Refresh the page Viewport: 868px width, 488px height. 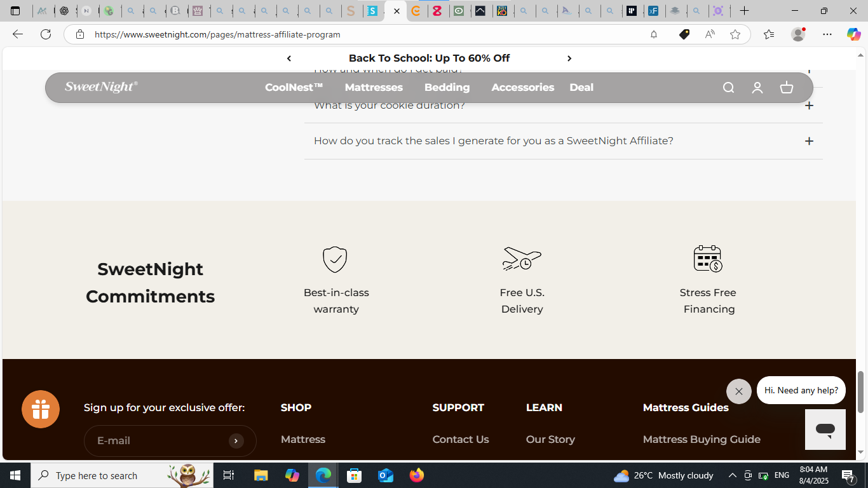pyautogui.click(x=46, y=34)
